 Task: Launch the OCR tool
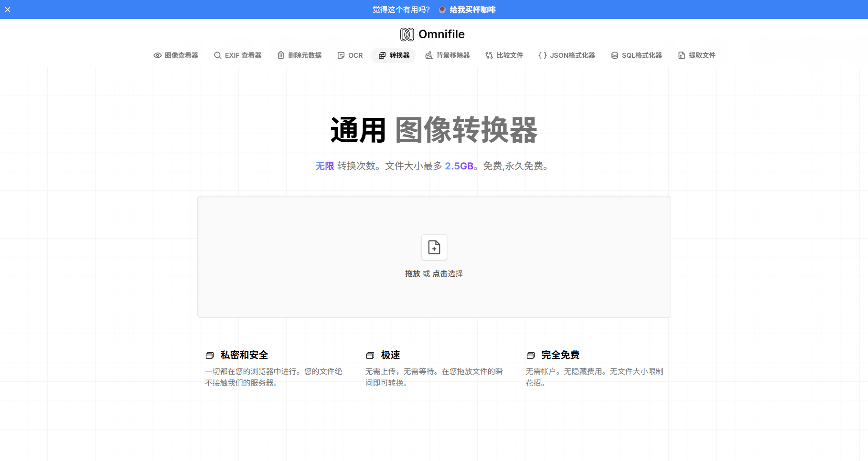coord(350,55)
